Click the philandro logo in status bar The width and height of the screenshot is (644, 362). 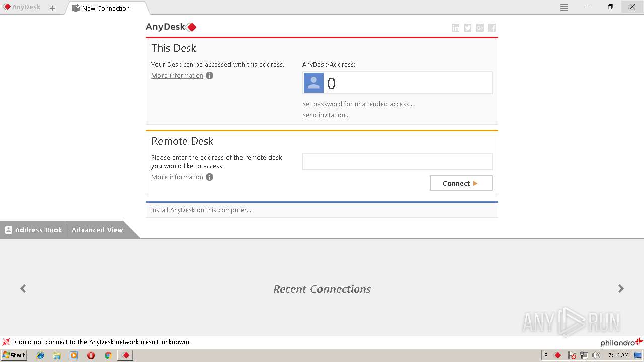click(x=621, y=342)
